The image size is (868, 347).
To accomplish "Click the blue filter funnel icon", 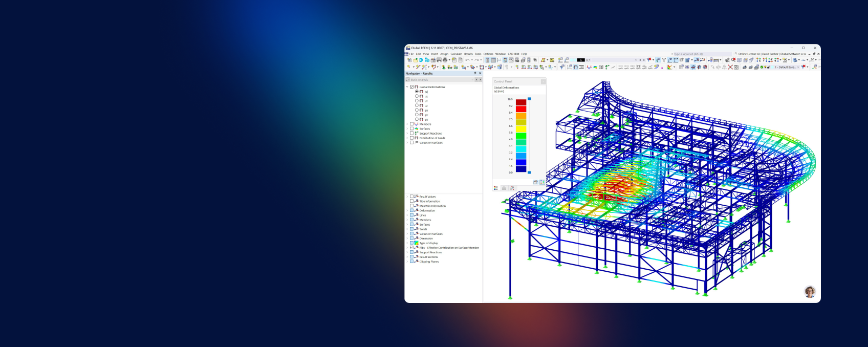I will pos(561,67).
